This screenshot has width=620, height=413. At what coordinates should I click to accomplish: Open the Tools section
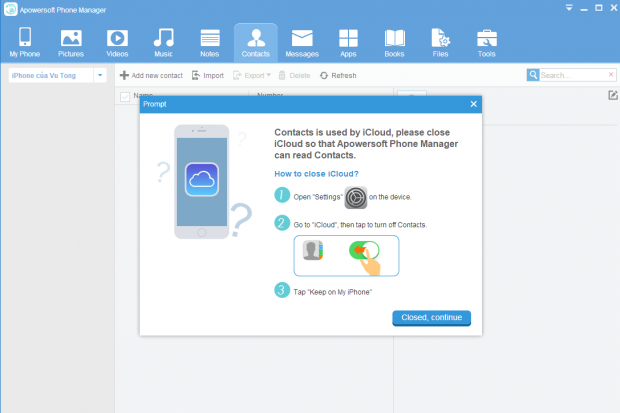[486, 43]
